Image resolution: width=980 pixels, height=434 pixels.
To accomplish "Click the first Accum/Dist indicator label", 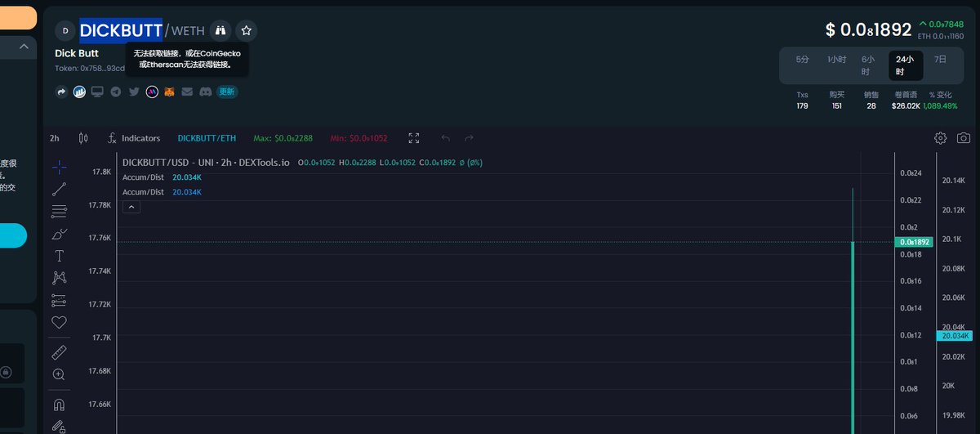I will (145, 177).
